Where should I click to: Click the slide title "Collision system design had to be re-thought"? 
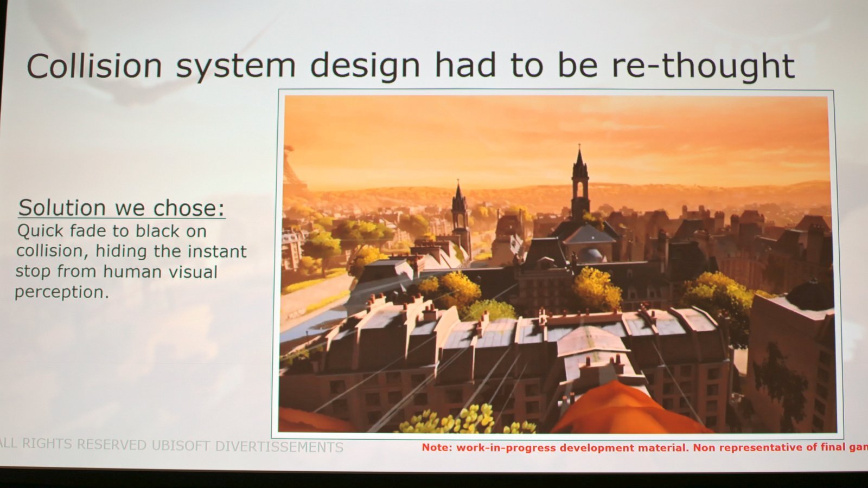click(x=411, y=66)
